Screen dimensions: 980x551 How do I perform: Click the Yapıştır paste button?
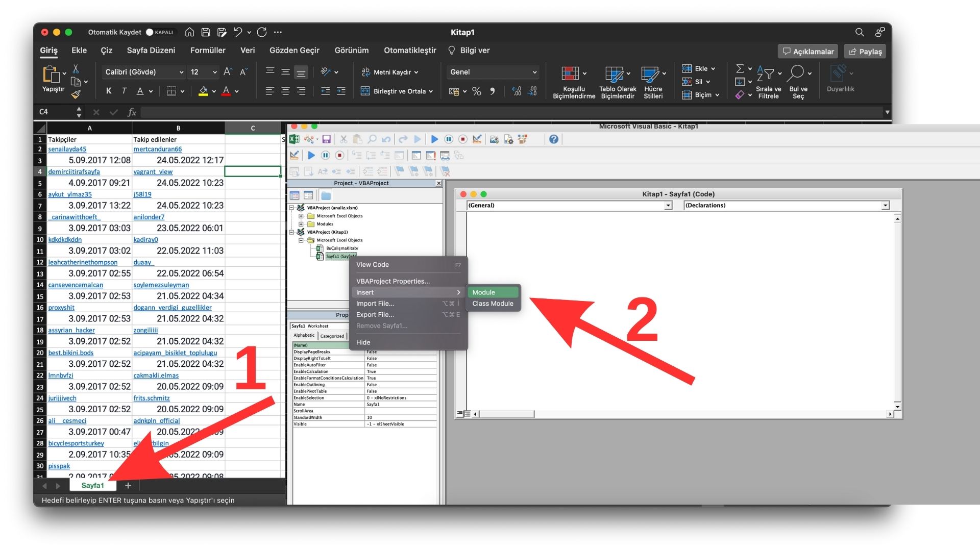[53, 79]
